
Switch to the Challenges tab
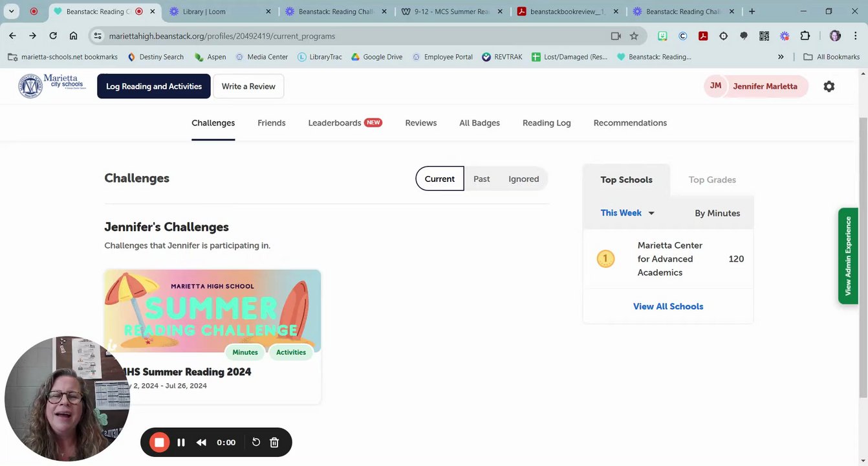click(x=213, y=123)
